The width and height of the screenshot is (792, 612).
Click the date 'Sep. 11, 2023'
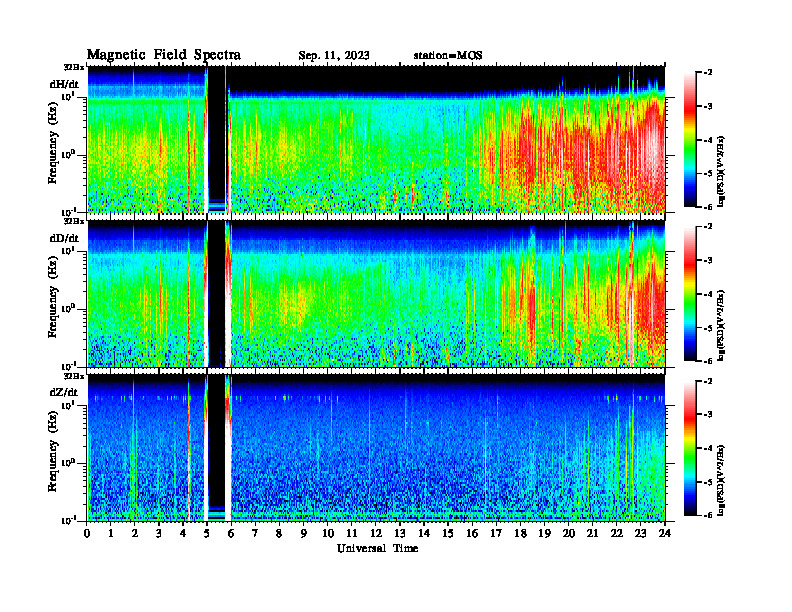(333, 56)
